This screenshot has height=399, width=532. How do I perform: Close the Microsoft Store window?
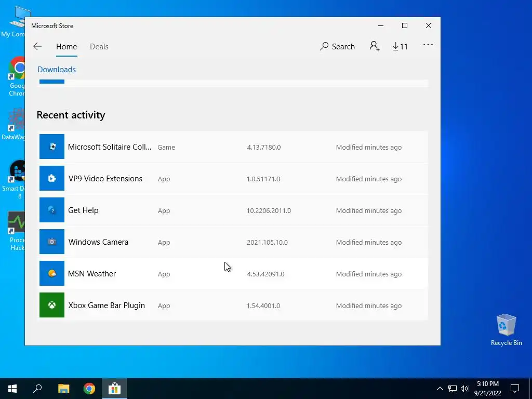coord(429,26)
